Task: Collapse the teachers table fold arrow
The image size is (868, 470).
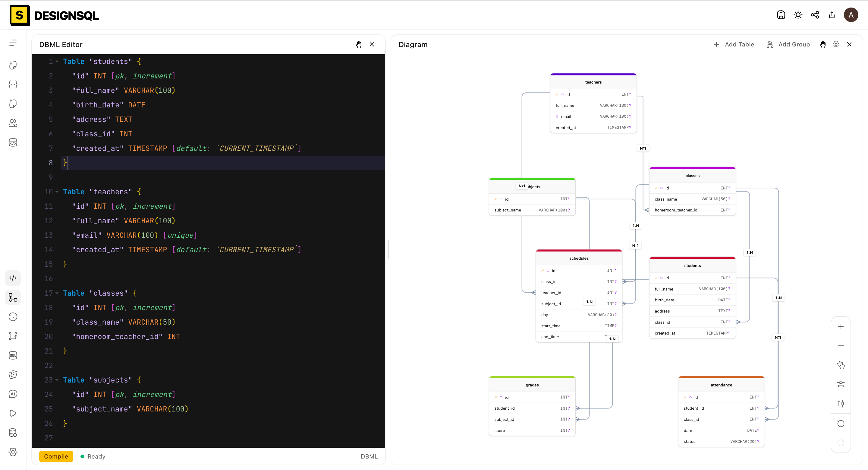Action: (x=57, y=192)
